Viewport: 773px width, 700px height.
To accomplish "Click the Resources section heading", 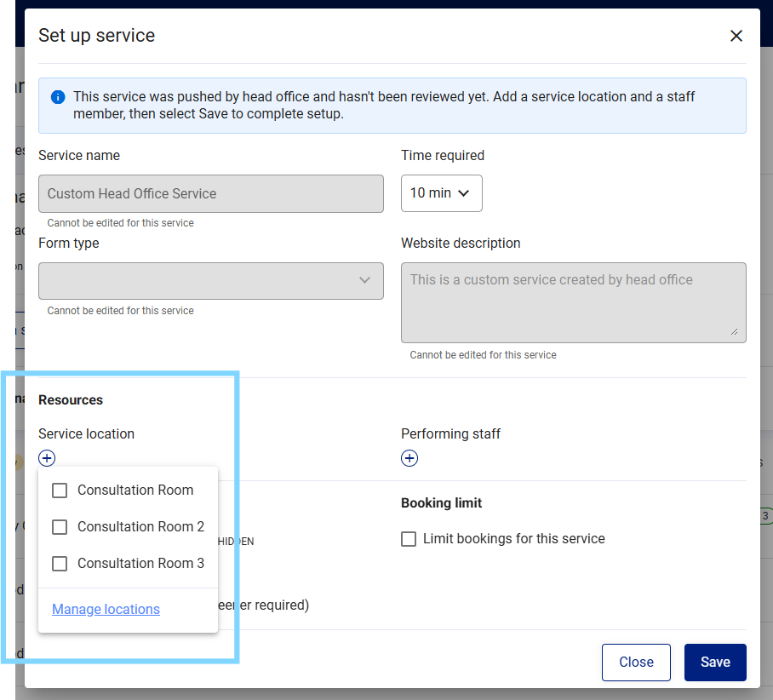I will coord(71,399).
